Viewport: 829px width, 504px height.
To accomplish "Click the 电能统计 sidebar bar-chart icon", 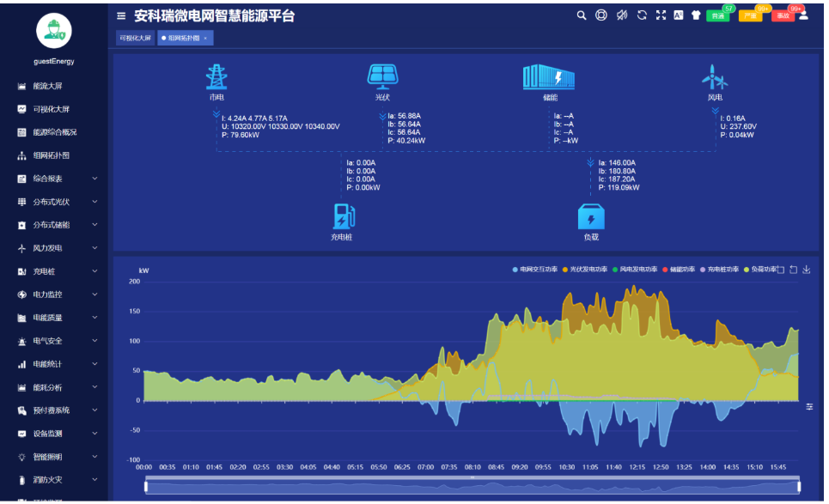I will point(21,365).
